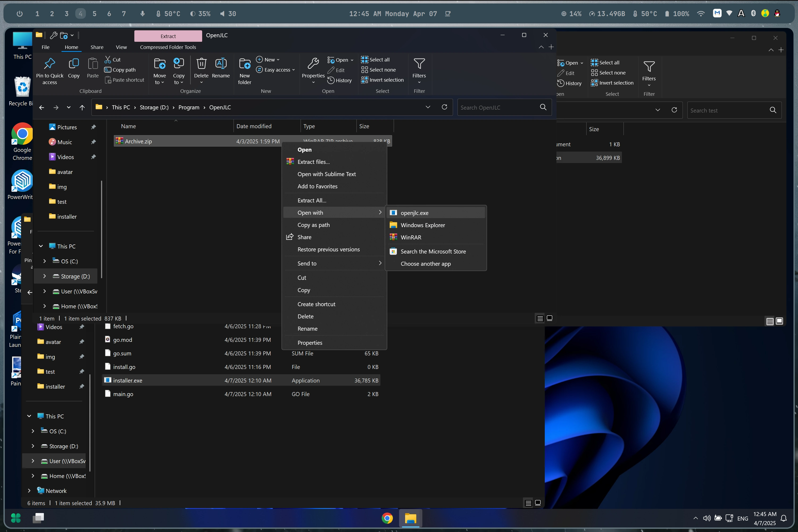Click Choose another app in the submenu

425,264
